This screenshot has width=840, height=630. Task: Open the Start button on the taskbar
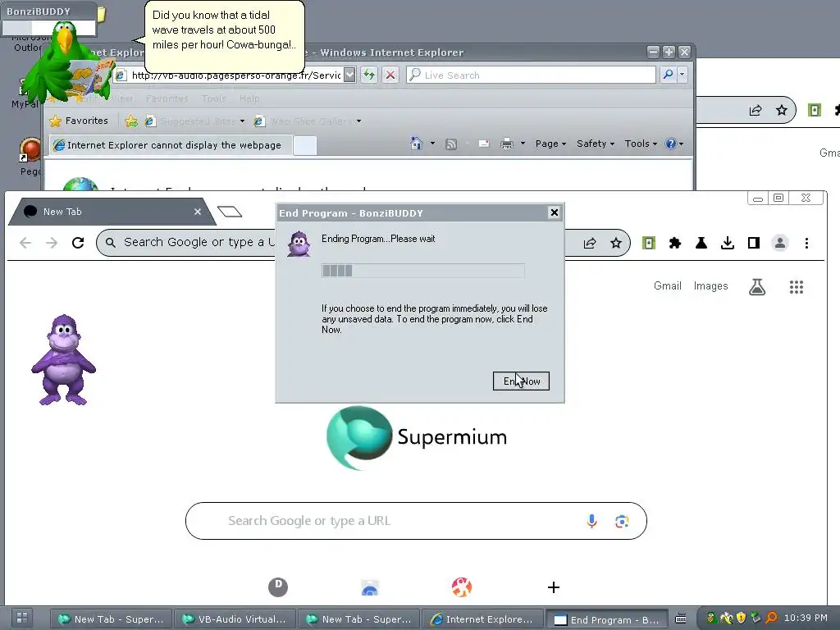22,617
